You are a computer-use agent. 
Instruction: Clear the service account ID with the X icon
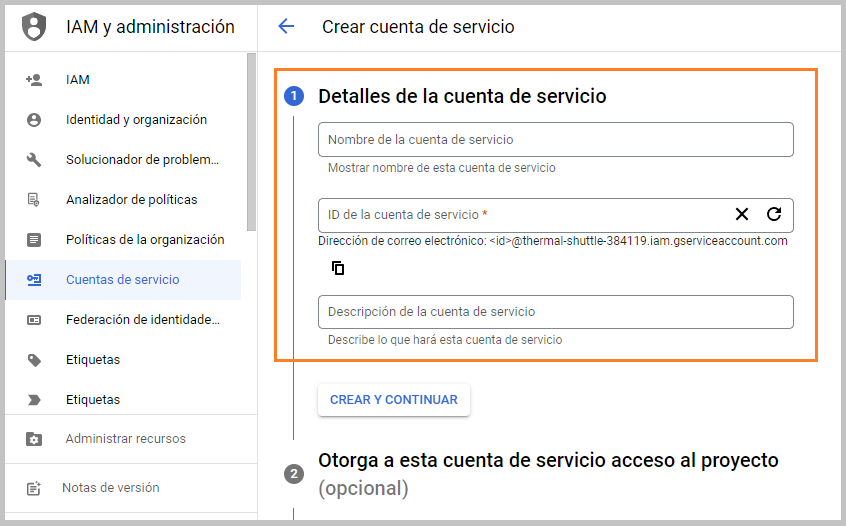point(742,214)
